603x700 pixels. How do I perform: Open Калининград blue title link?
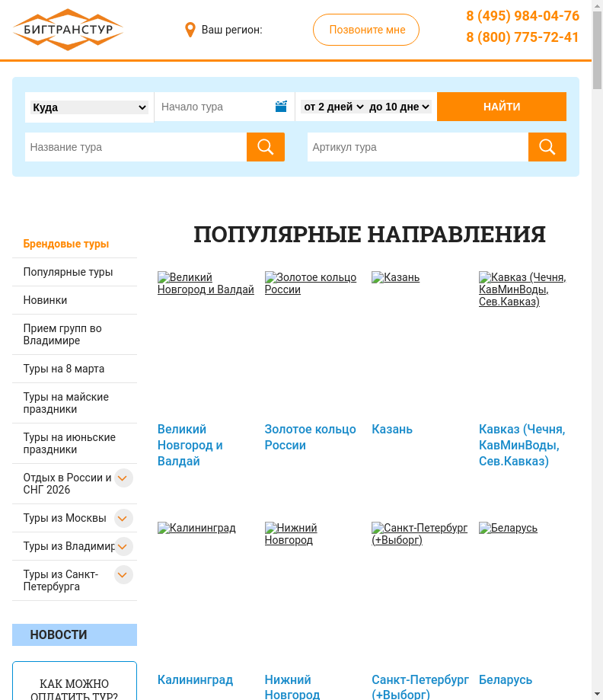tap(195, 679)
